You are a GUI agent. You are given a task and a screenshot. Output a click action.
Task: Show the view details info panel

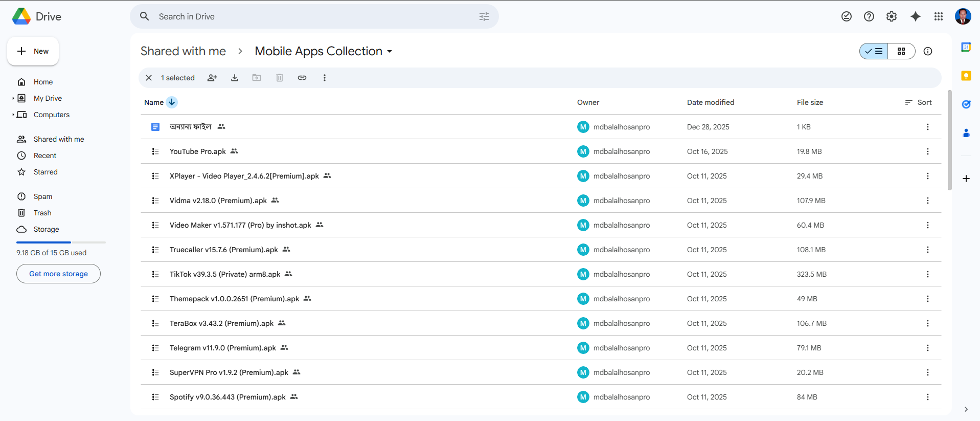[927, 51]
